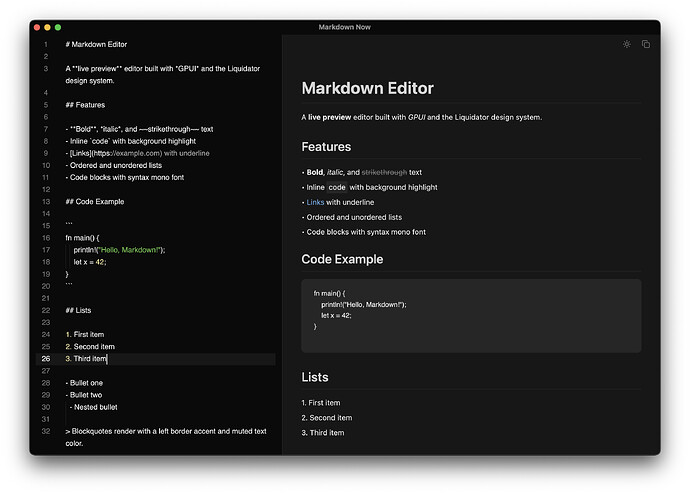Click the struck-through 'strikethrough' word in preview
This screenshot has height=494, width=690.
click(384, 172)
